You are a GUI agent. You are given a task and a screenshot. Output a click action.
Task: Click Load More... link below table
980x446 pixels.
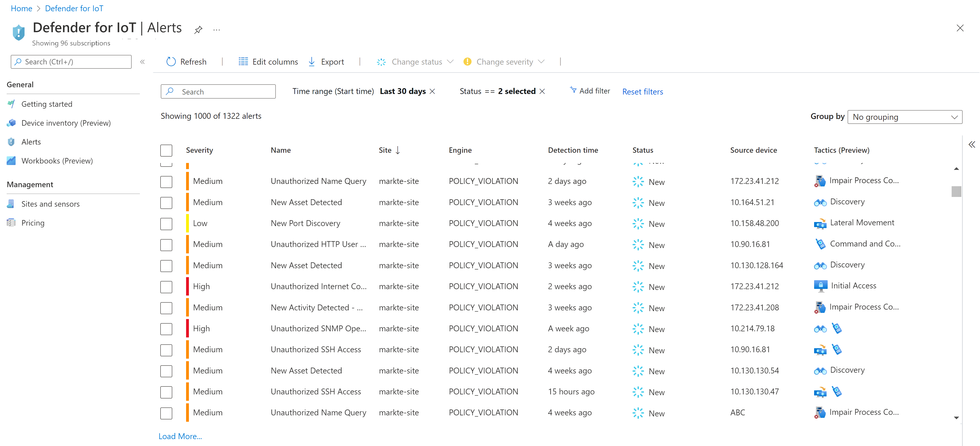click(180, 436)
